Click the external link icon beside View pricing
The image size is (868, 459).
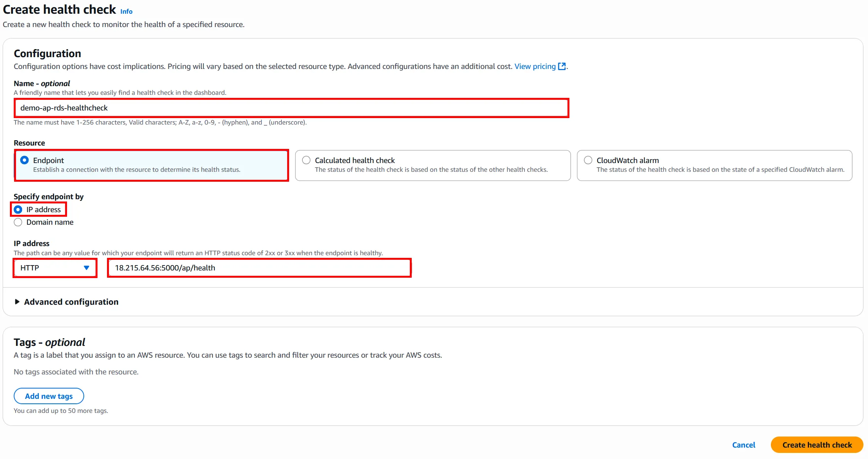click(x=561, y=66)
